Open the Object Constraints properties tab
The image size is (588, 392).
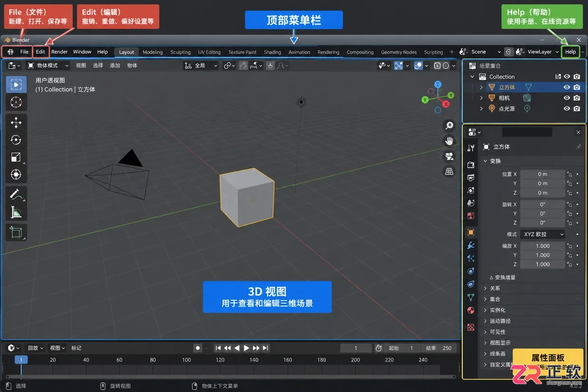[471, 284]
